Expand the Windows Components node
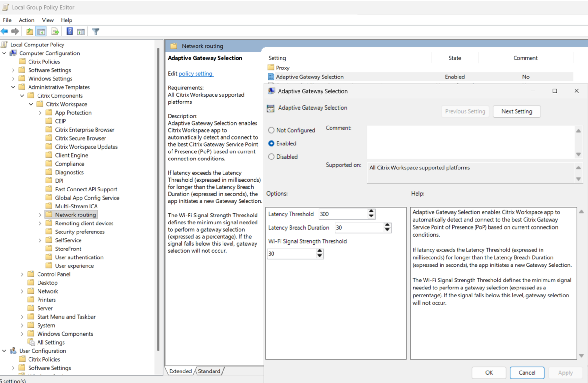The height and width of the screenshot is (383, 588). tap(22, 334)
